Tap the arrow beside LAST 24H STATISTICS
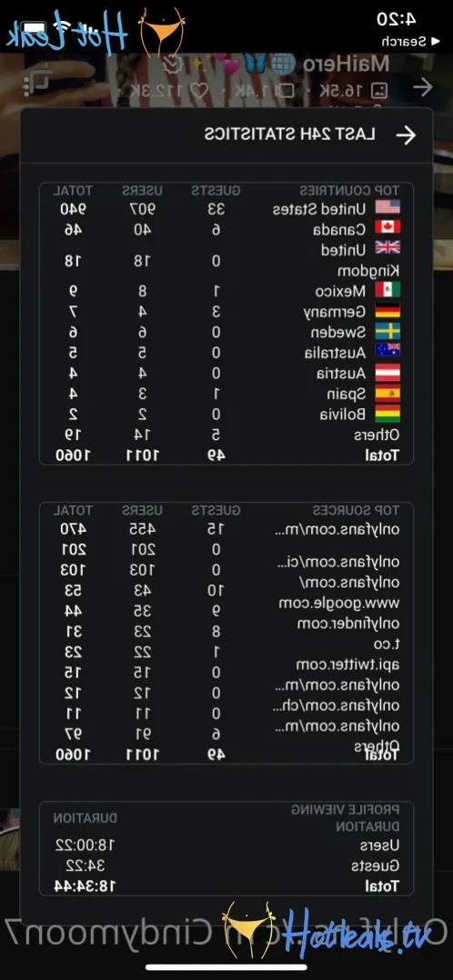 pos(406,135)
